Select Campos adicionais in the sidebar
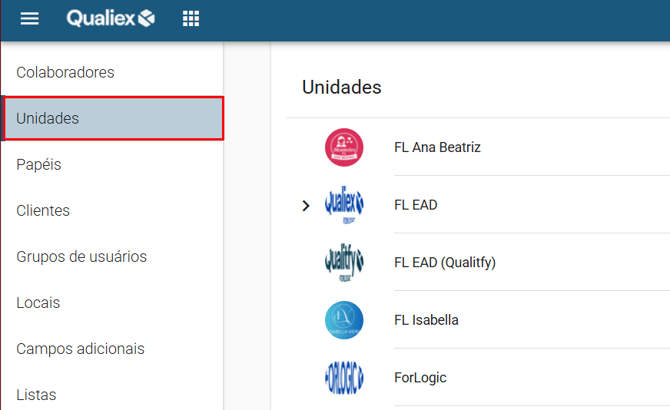The image size is (670, 410). coord(80,348)
